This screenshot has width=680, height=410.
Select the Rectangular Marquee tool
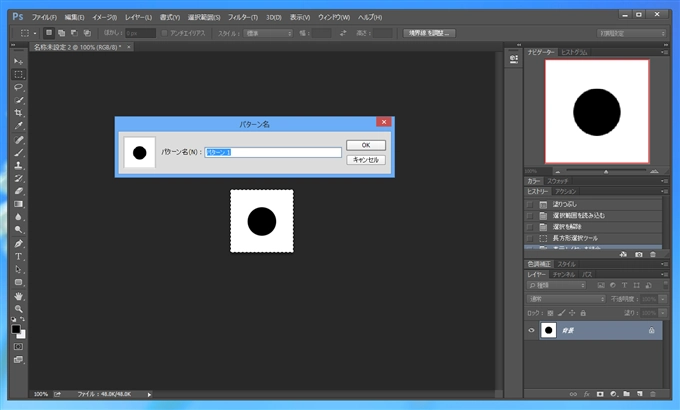click(x=18, y=75)
